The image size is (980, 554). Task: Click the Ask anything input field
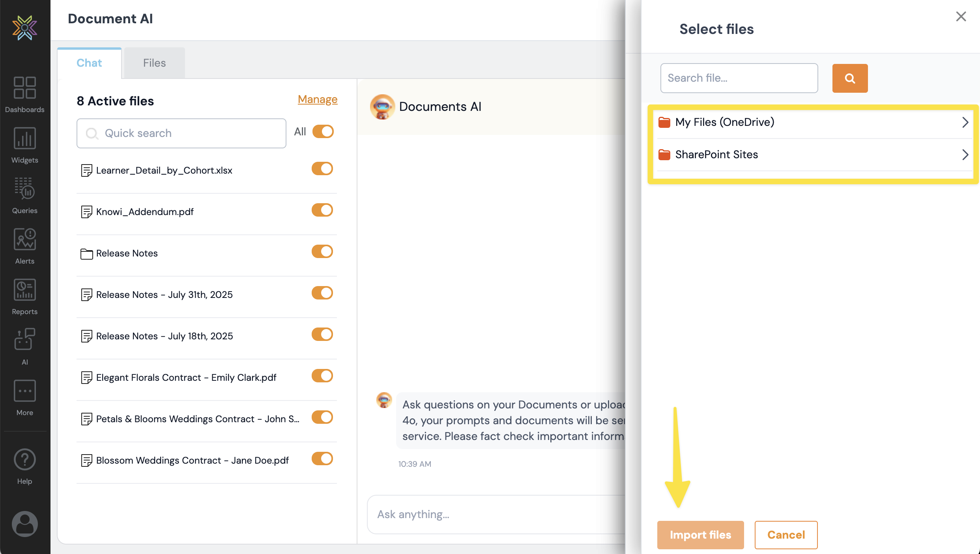click(x=473, y=514)
